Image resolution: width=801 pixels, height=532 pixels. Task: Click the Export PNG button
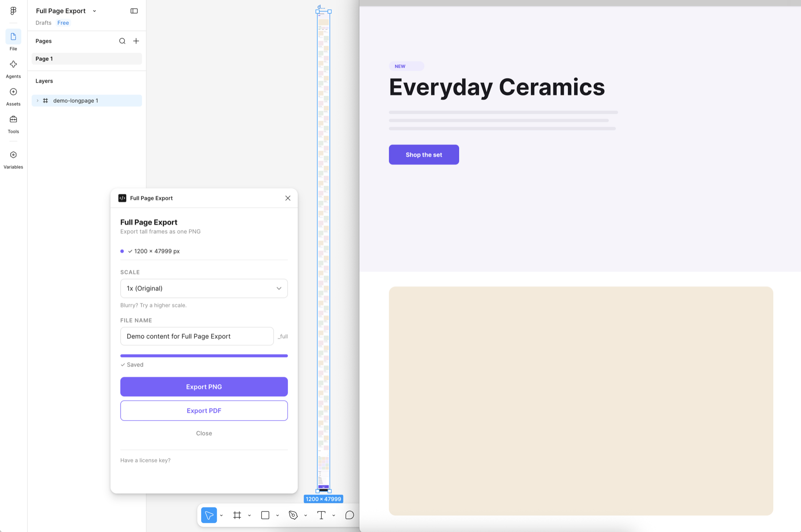pos(204,387)
